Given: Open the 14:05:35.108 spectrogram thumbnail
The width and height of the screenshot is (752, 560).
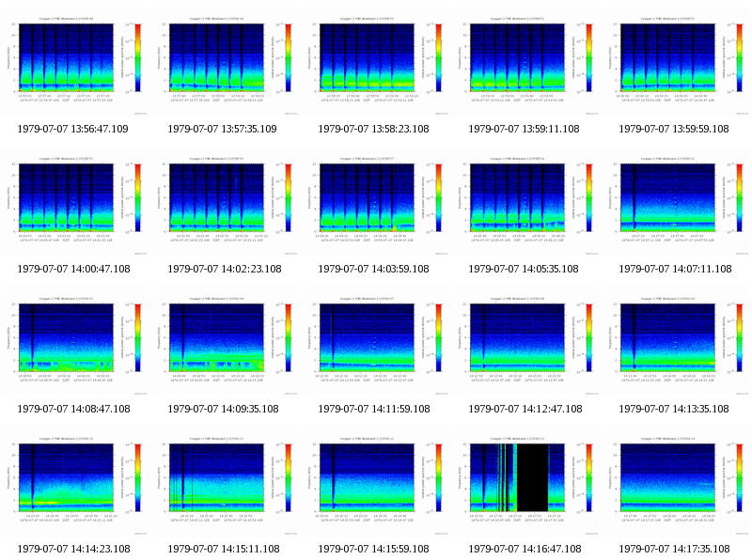Looking at the screenshot, I should 525,201.
